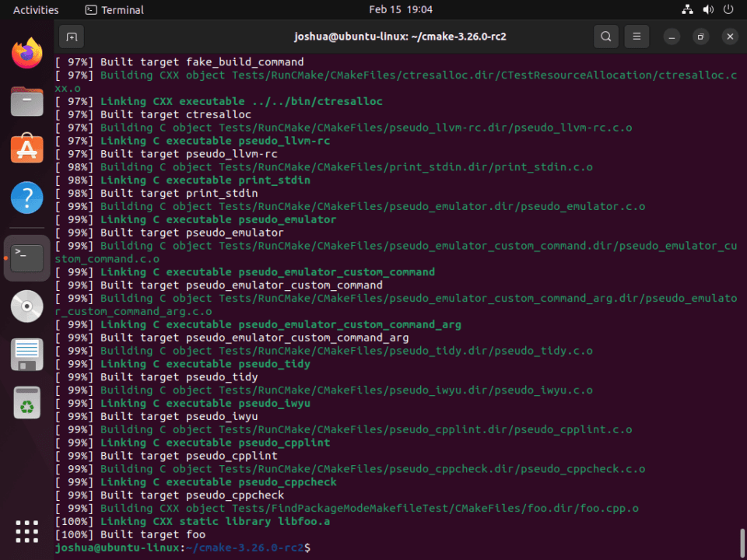747x560 pixels.
Task: Open the system status menu via power icon
Action: pyautogui.click(x=727, y=9)
